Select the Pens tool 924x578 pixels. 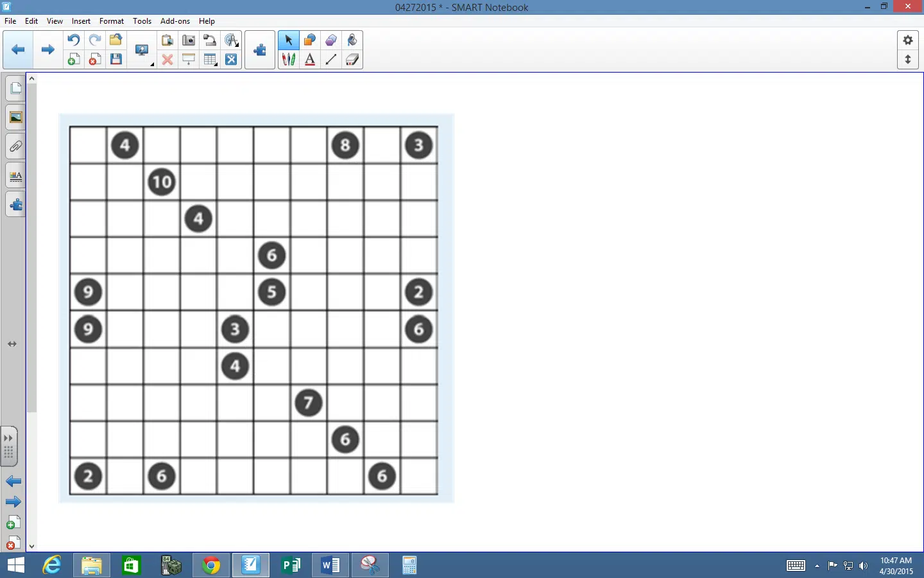(x=289, y=60)
